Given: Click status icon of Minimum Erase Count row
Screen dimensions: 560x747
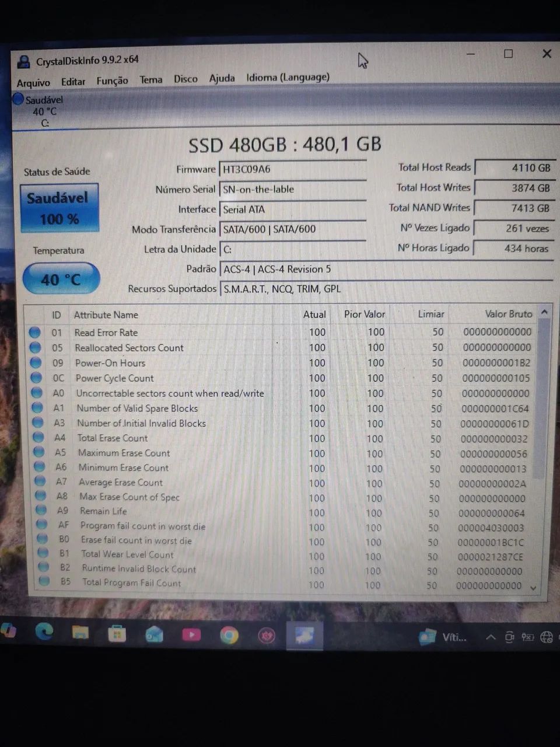Looking at the screenshot, I should 40,466.
